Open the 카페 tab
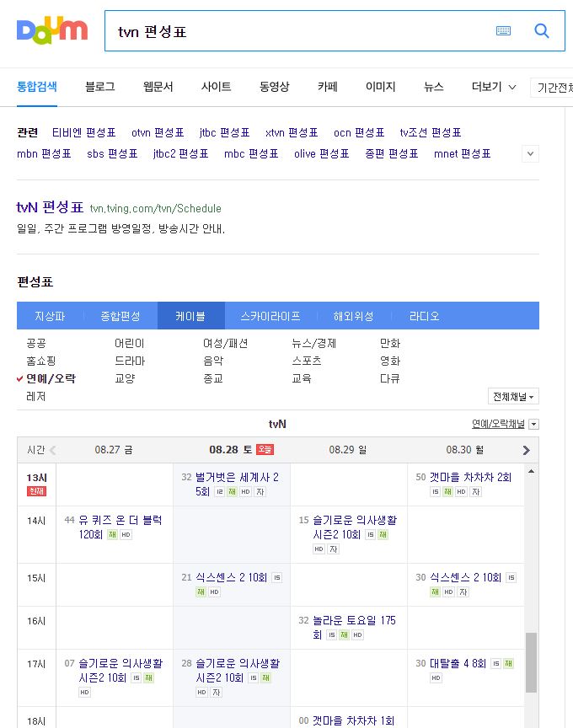 (327, 87)
